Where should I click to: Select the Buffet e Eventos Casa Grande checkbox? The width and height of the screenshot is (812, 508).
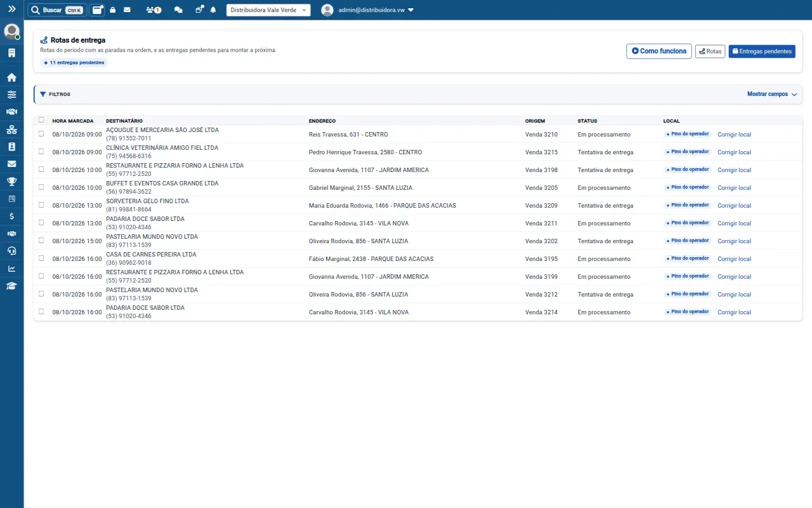point(41,187)
